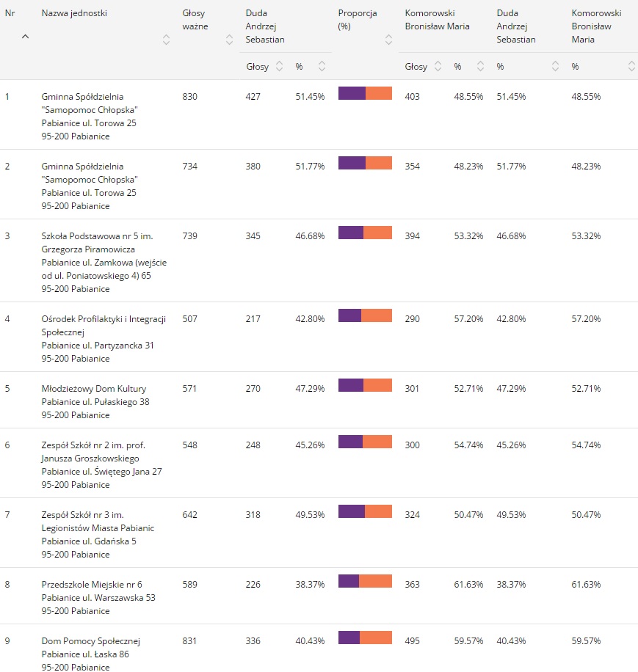Click the orange bar segment in row 4
The width and height of the screenshot is (638, 672).
point(377,315)
